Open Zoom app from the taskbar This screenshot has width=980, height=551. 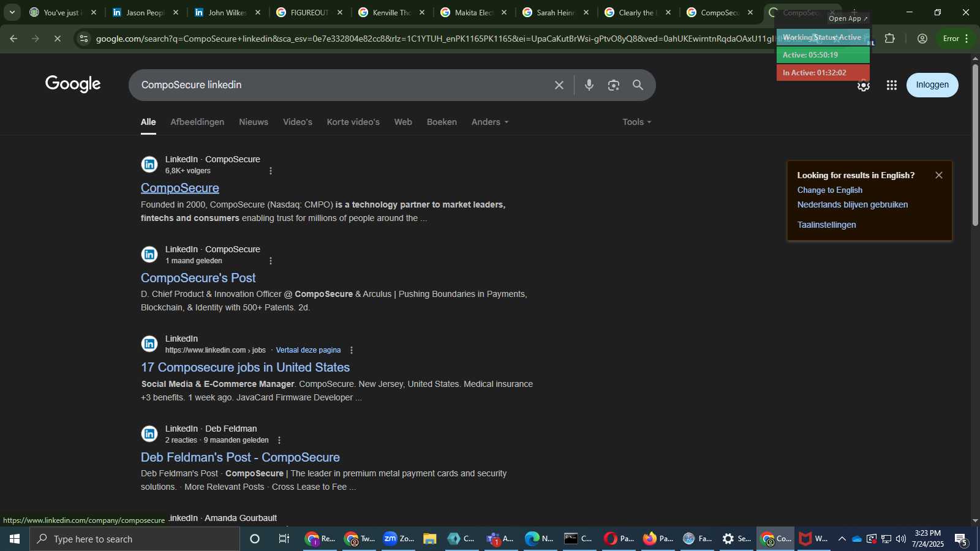click(x=399, y=539)
